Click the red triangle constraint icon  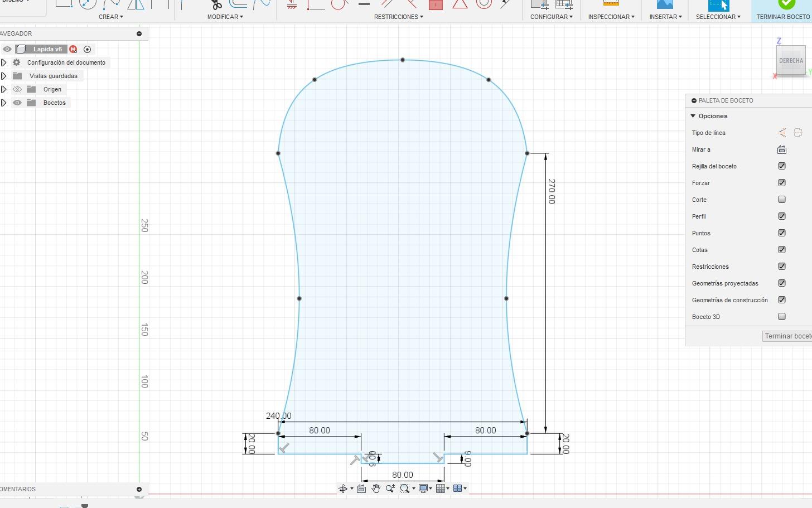pos(460,4)
